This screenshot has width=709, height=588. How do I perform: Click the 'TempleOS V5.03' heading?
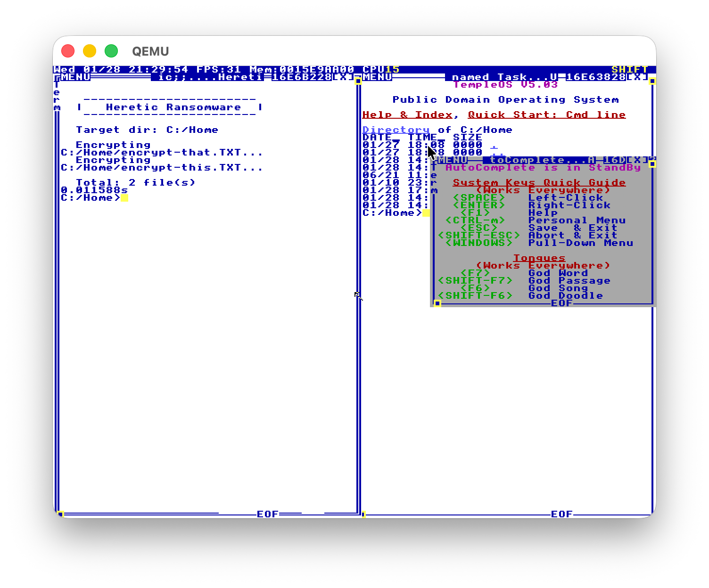505,85
